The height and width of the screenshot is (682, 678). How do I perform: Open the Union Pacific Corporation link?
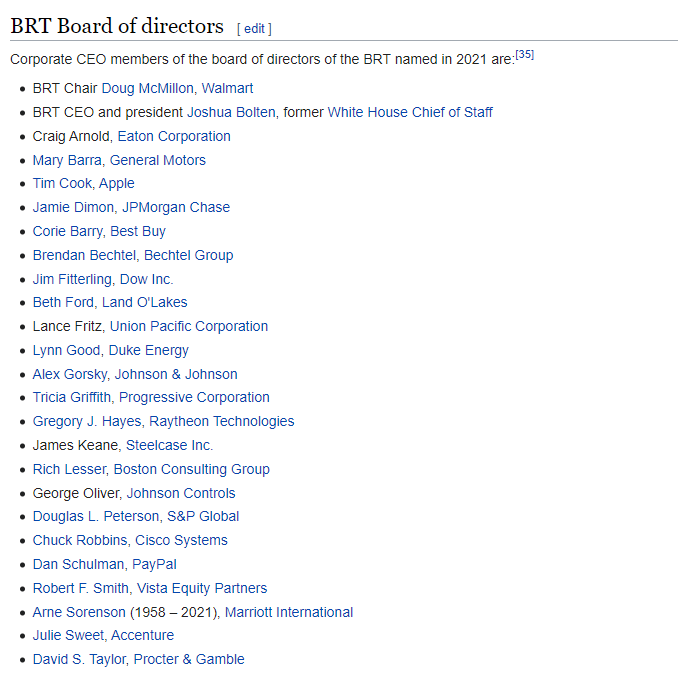[x=189, y=326]
